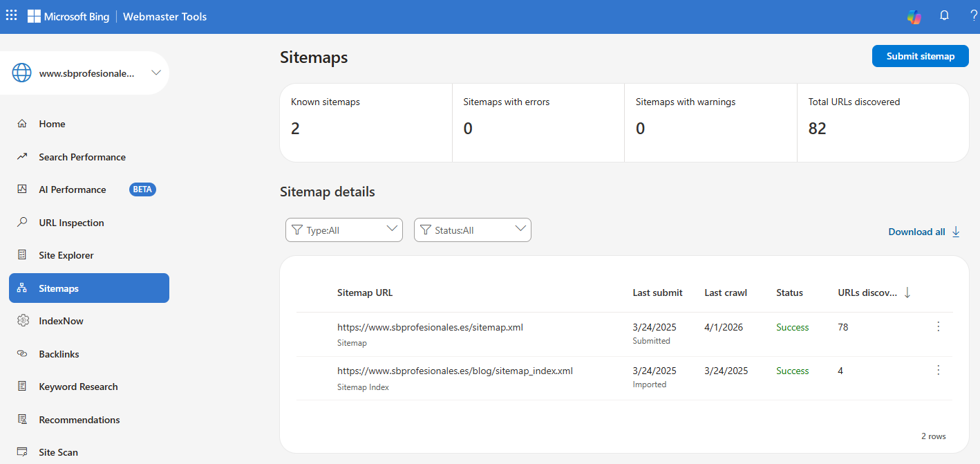The width and height of the screenshot is (980, 464).
Task: Sort by URLs discovered arrow
Action: click(x=907, y=293)
